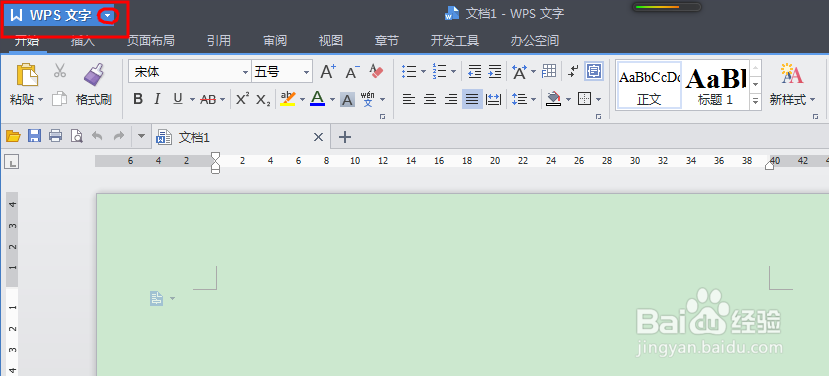Toggle Italic formatting
Screen dimensions: 829x376
(157, 99)
